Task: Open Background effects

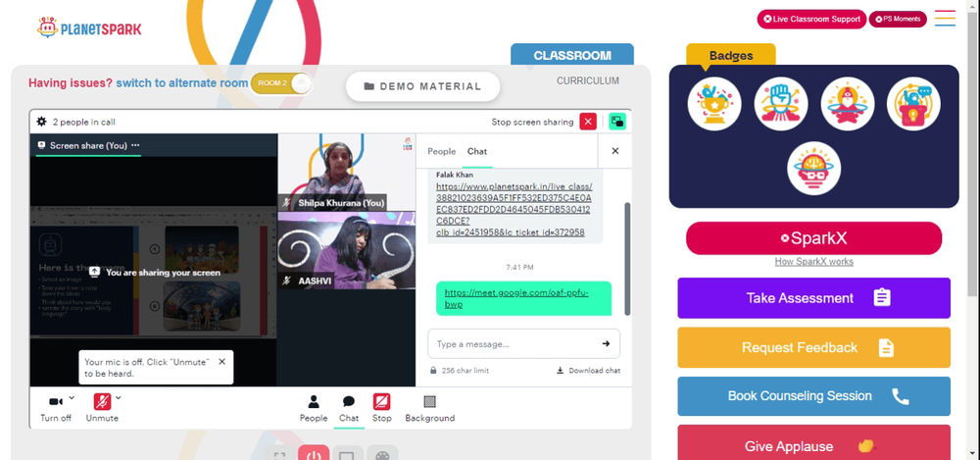Action: click(430, 408)
